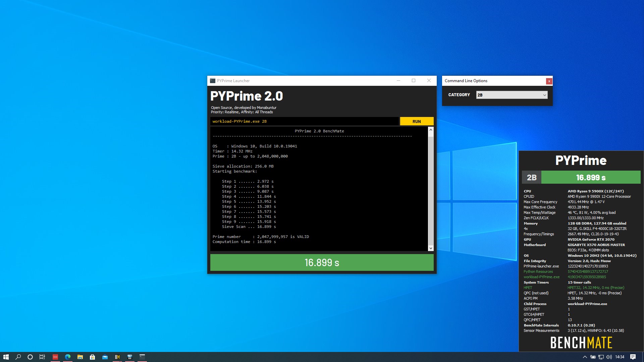This screenshot has height=362, width=644.
Task: Click the BENCHMATE logo at panel bottom
Action: click(581, 343)
